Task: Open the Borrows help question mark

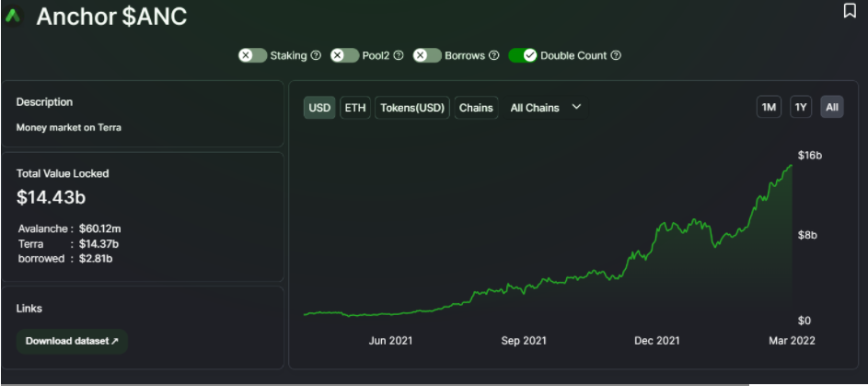Action: coord(494,55)
